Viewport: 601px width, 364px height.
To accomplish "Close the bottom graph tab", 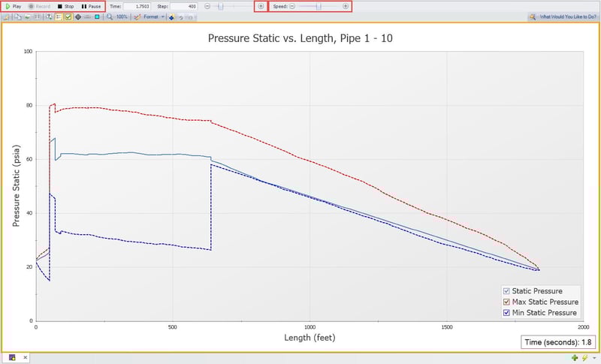I will pyautogui.click(x=25, y=357).
